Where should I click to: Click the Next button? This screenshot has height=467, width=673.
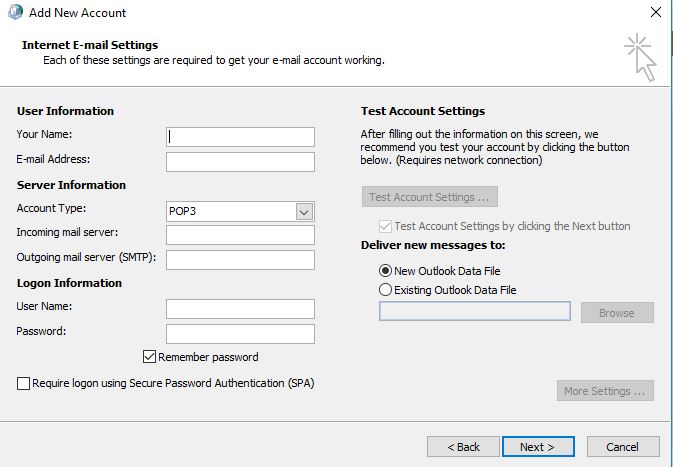(x=539, y=446)
